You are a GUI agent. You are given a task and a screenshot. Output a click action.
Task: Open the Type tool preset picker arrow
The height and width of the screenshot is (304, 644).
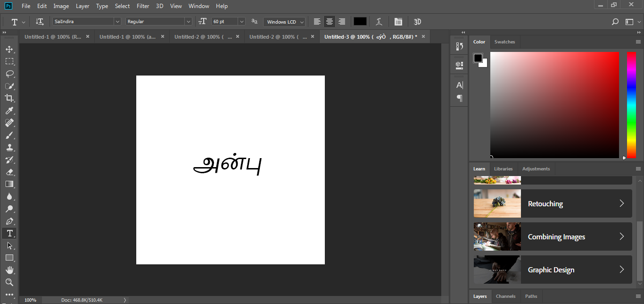coord(24,22)
